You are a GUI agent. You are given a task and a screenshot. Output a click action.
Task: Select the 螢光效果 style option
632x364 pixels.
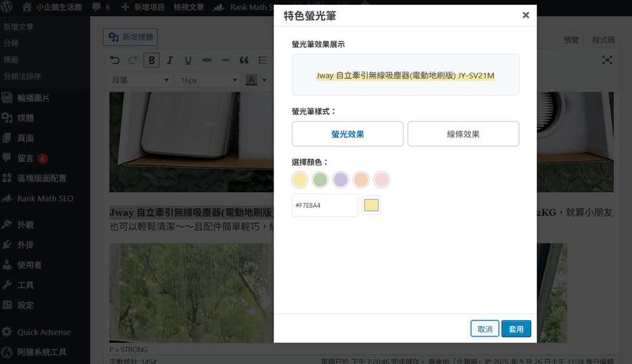coord(348,134)
